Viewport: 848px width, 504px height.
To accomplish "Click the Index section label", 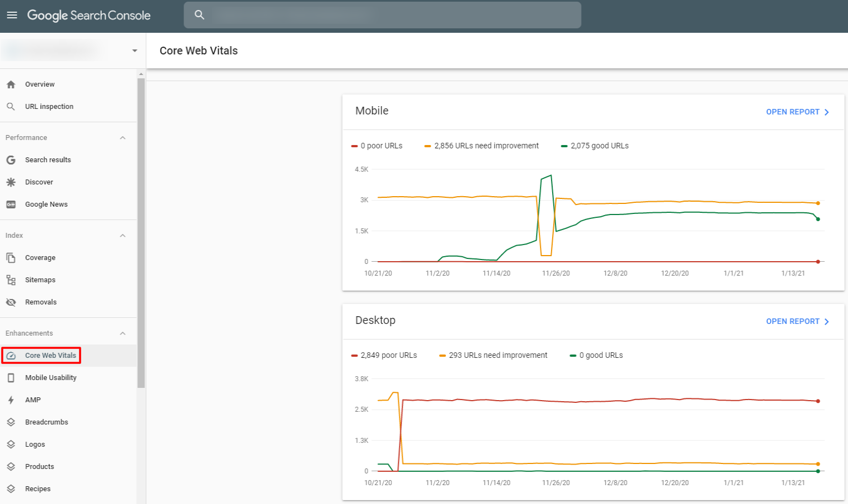I will 14,236.
